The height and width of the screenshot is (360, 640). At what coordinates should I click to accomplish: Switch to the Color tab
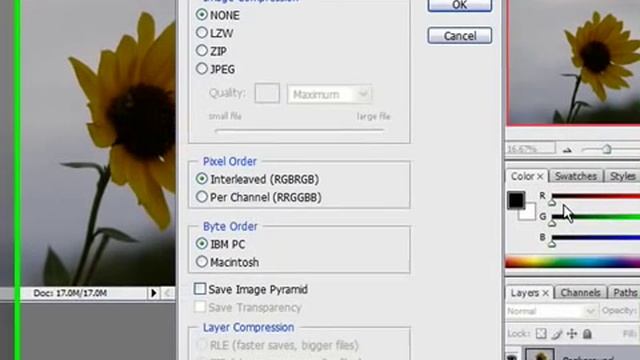click(x=522, y=176)
